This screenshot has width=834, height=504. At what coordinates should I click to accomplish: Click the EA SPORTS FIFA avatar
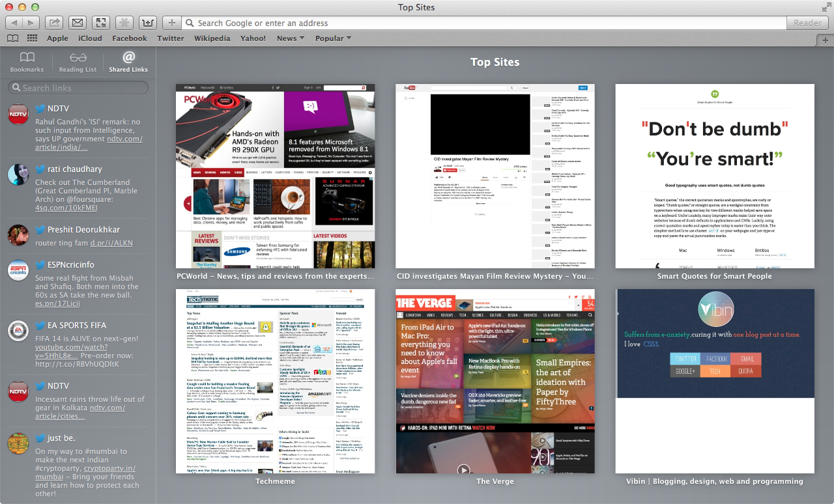tap(18, 331)
